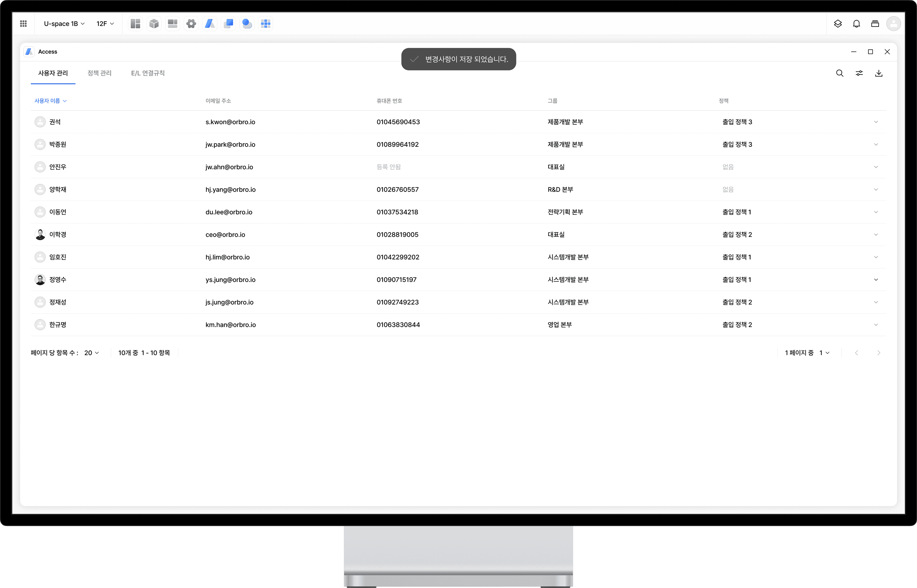This screenshot has height=588, width=917.
Task: Click the layers stack icon in top bar
Action: pyautogui.click(x=837, y=24)
